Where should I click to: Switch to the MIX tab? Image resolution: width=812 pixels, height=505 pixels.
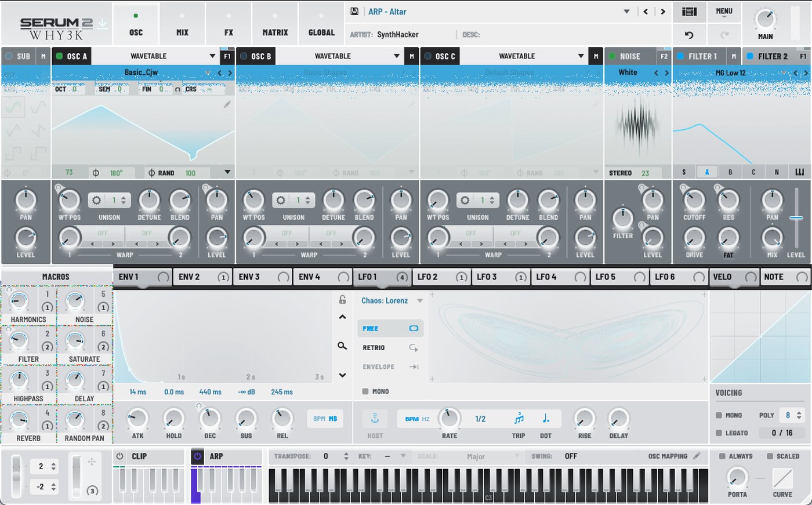click(x=183, y=24)
